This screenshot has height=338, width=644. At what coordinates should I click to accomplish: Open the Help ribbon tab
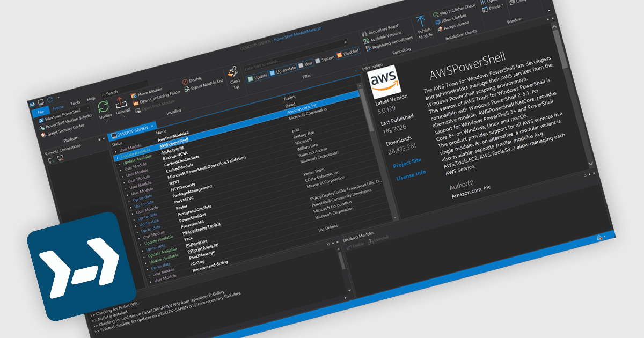coord(91,99)
